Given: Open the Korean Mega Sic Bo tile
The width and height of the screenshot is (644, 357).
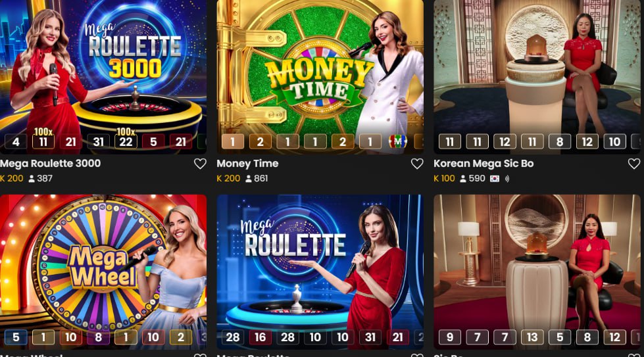Looking at the screenshot, I should click(x=537, y=77).
